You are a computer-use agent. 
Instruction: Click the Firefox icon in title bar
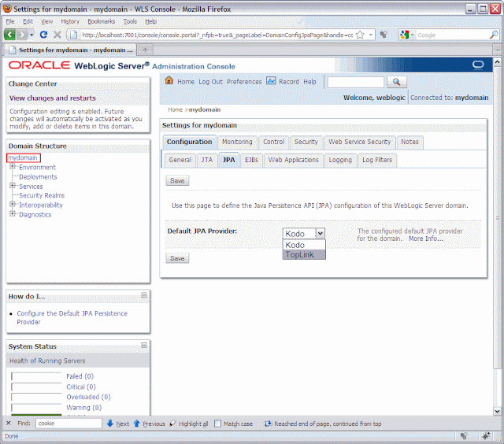(x=7, y=9)
